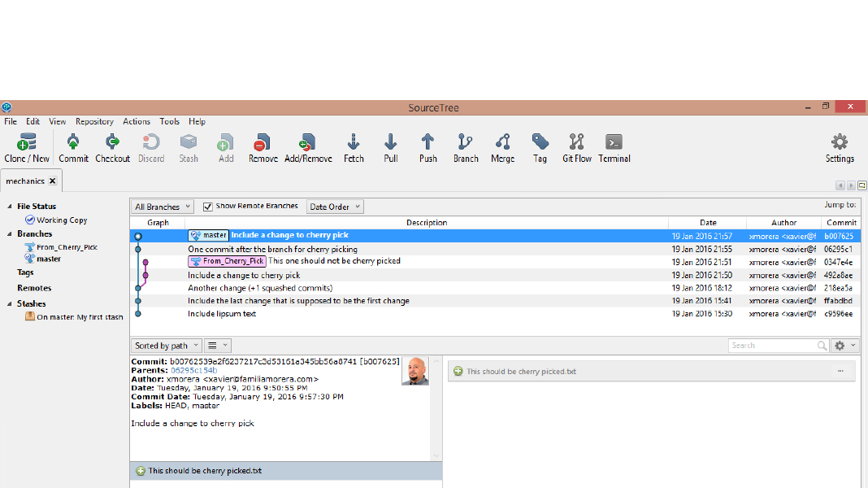Image resolution: width=868 pixels, height=488 pixels.
Task: Click the Stash toolbar icon
Action: click(x=189, y=148)
